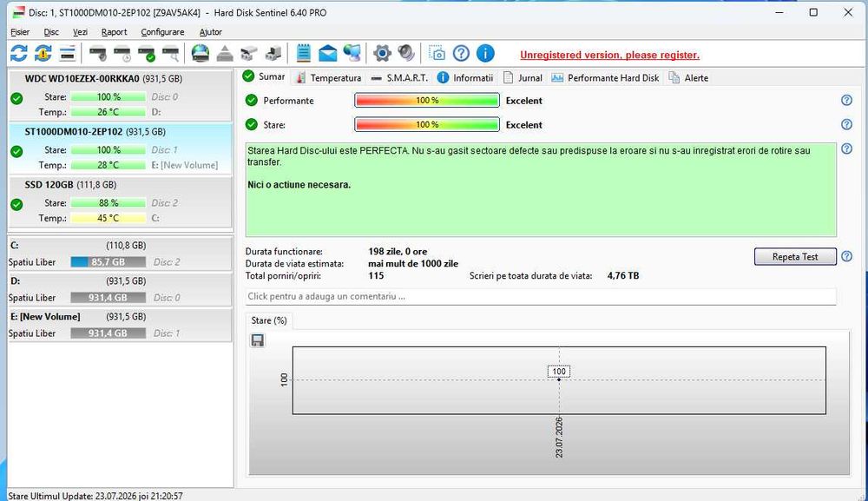Click the refresh icon with warning sign

[x=43, y=54]
